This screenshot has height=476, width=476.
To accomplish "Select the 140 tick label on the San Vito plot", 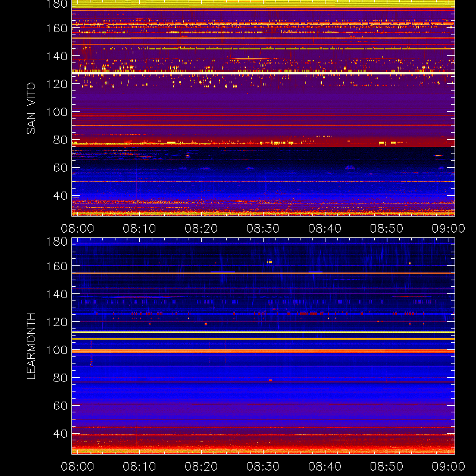I will (x=57, y=56).
